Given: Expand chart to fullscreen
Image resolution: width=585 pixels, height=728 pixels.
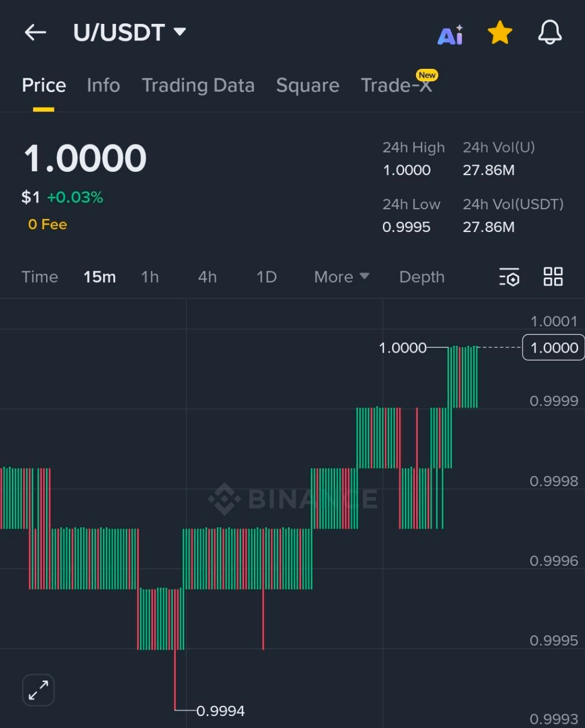Looking at the screenshot, I should [x=38, y=690].
